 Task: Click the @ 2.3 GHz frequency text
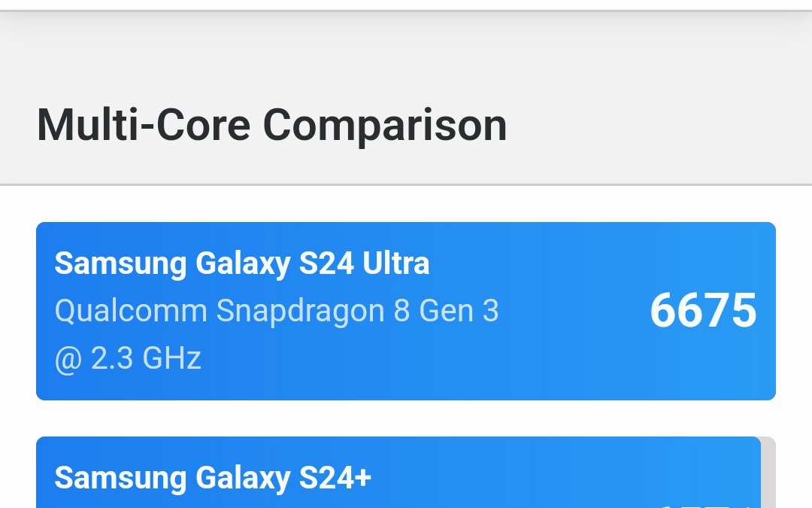click(x=128, y=359)
